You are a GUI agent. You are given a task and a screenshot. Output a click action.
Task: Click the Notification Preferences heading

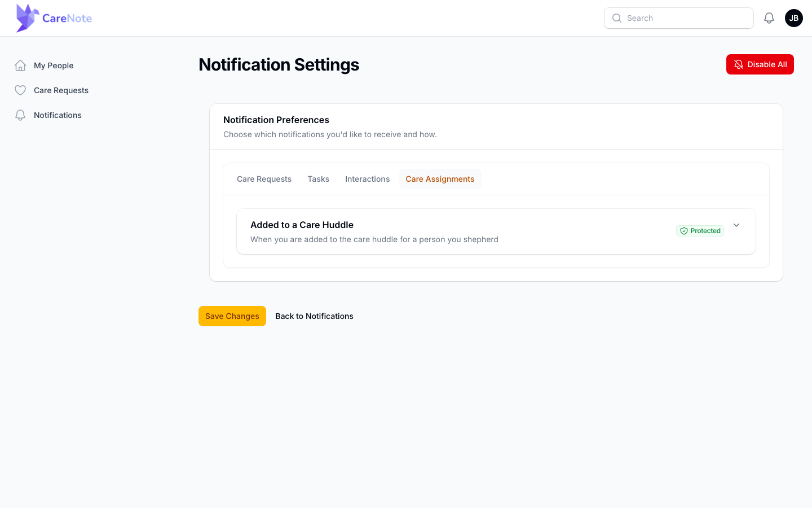tap(276, 120)
